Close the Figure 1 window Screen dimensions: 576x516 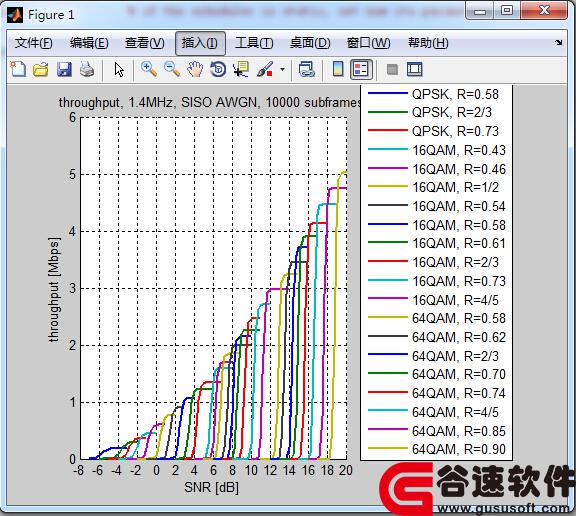coord(544,10)
